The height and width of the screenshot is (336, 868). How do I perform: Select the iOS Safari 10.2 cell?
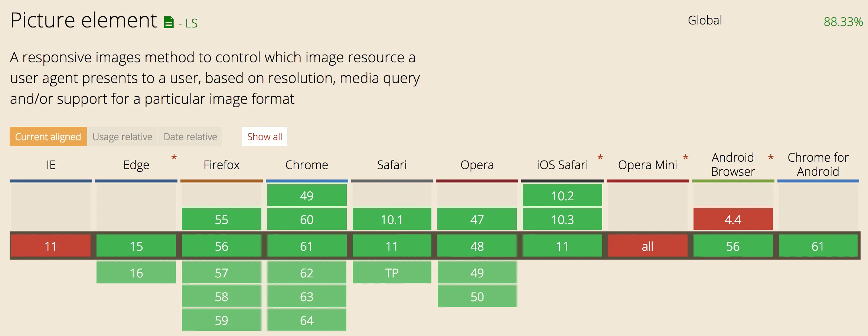tap(562, 195)
